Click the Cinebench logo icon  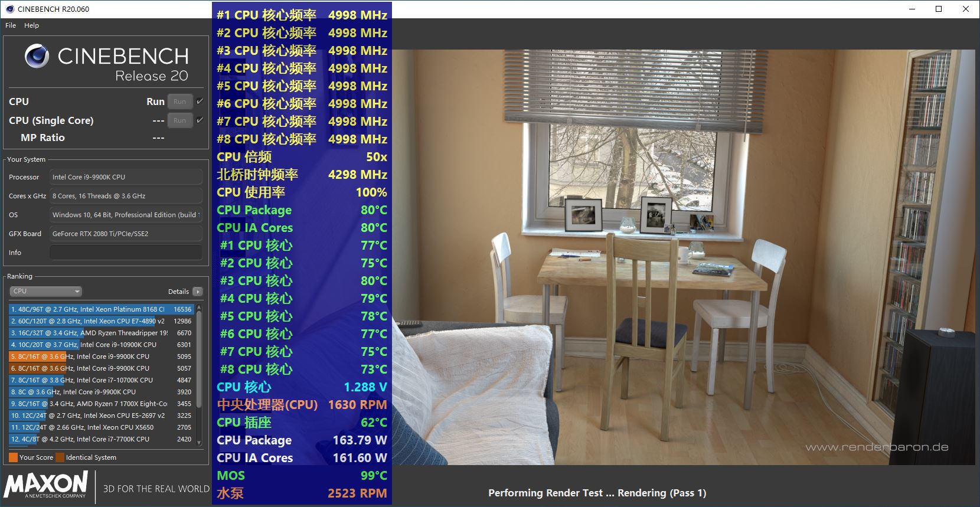click(x=37, y=56)
